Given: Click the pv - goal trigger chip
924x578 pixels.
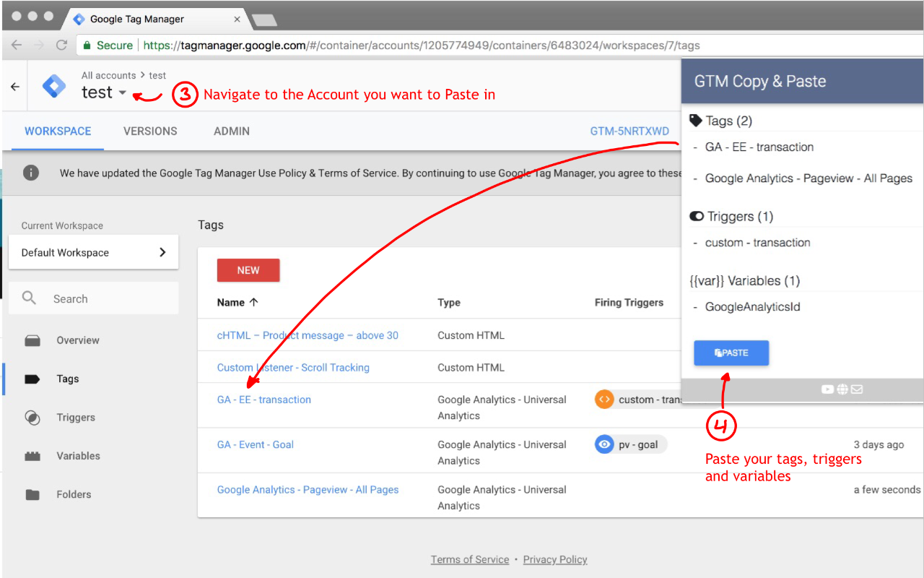Looking at the screenshot, I should [x=632, y=444].
